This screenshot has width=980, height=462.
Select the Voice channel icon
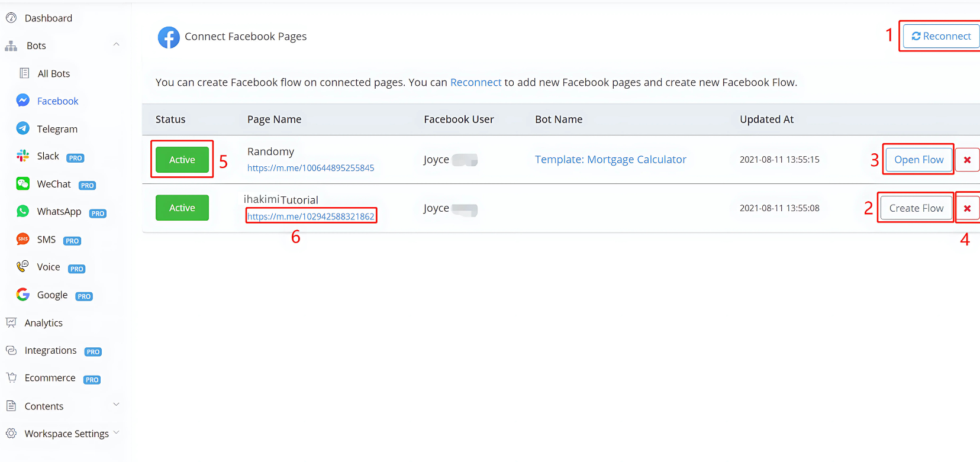click(x=23, y=267)
